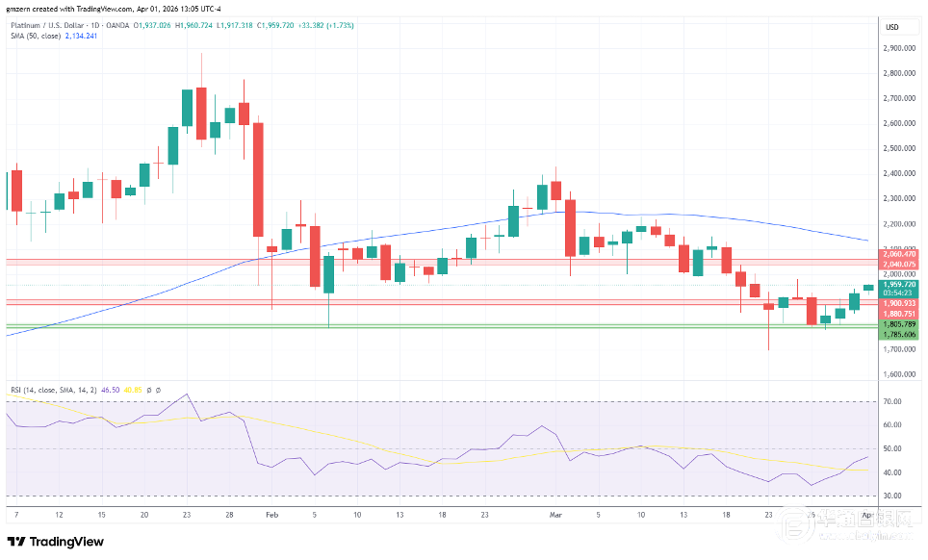Click the current price label 1,959.720

[x=897, y=285]
